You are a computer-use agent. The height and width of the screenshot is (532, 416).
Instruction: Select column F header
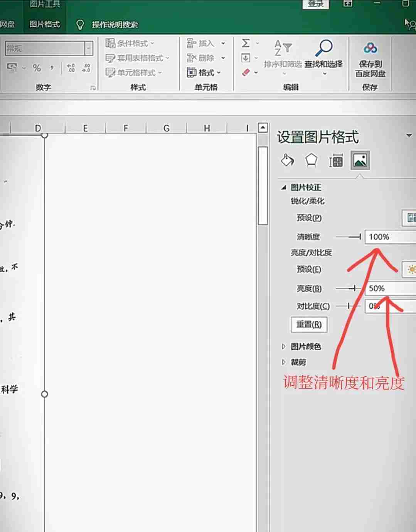(126, 128)
